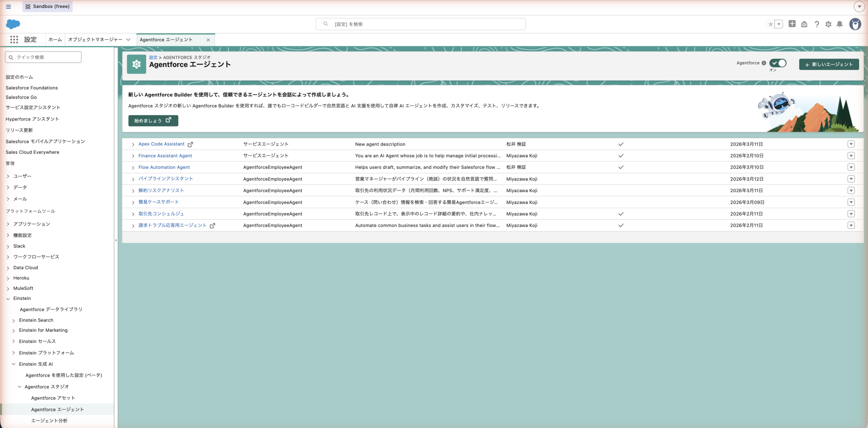Open global actions plus icon
Image resolution: width=868 pixels, height=428 pixels.
[x=792, y=24]
